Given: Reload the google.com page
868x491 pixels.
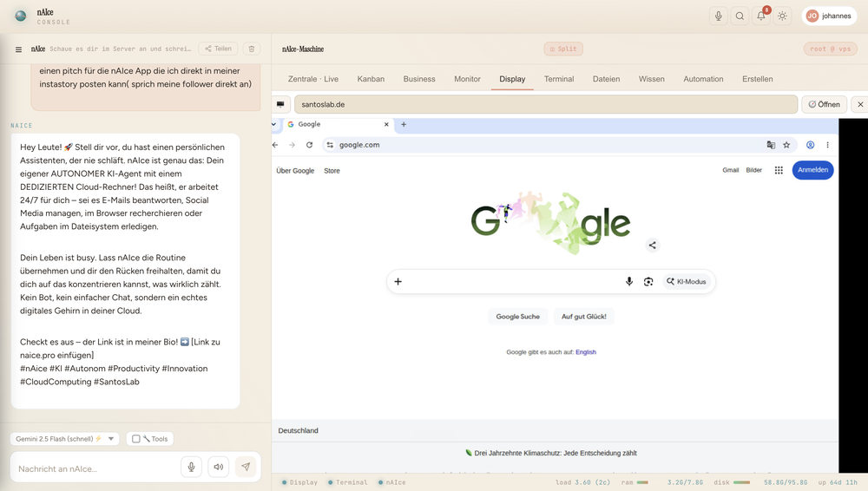Looking at the screenshot, I should pyautogui.click(x=310, y=145).
